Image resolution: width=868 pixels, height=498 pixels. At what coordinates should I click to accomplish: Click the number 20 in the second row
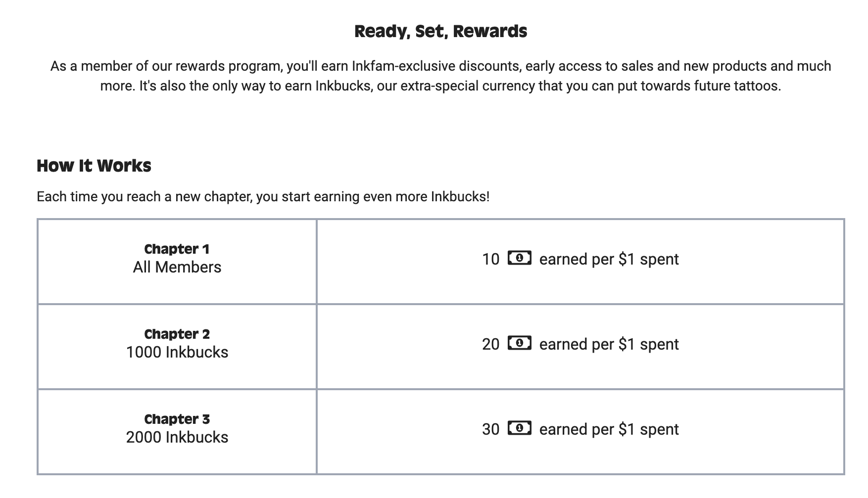tap(490, 344)
